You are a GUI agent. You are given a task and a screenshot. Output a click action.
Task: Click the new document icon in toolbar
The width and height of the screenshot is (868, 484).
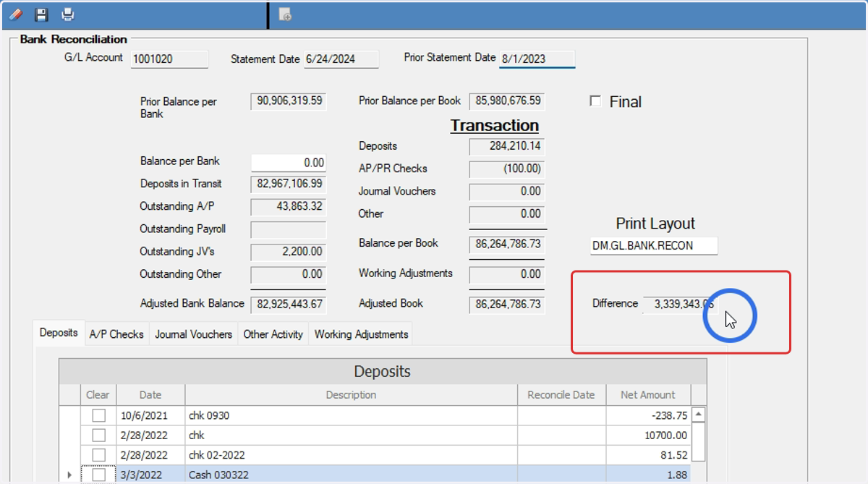pyautogui.click(x=286, y=14)
